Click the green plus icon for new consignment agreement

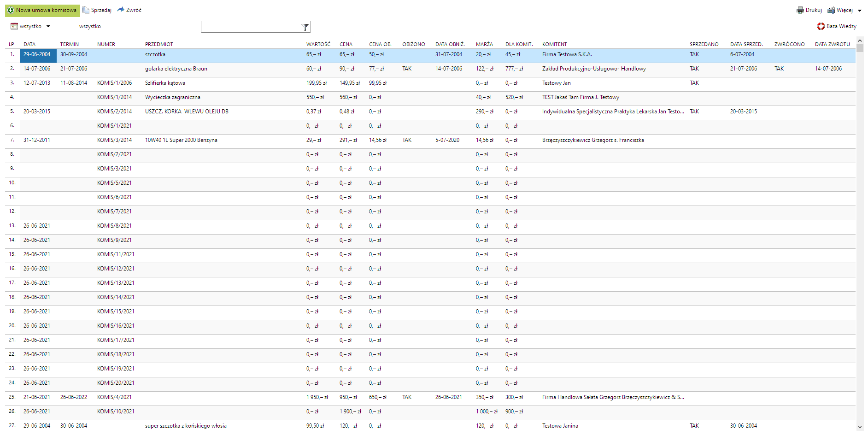tap(11, 10)
